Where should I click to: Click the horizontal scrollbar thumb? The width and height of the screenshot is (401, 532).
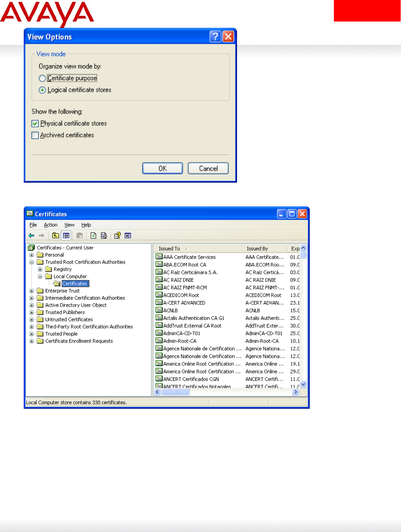point(175,392)
